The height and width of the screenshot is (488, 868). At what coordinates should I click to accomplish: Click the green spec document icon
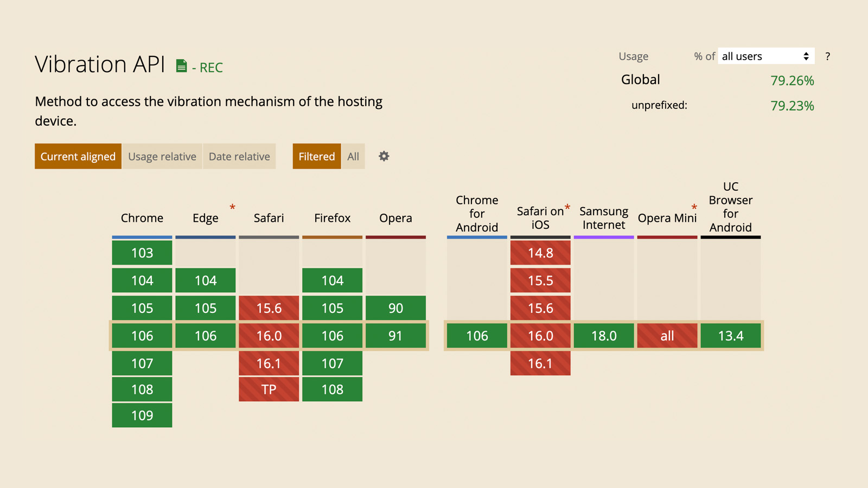point(182,66)
